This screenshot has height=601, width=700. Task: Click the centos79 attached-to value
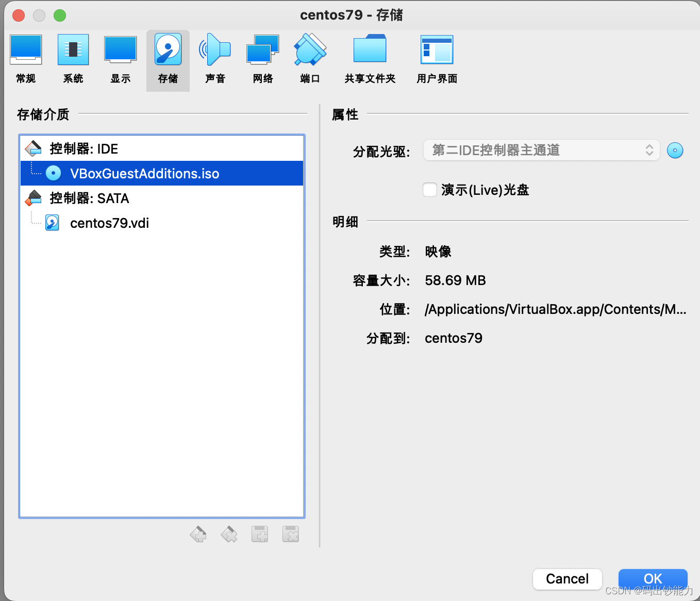454,338
